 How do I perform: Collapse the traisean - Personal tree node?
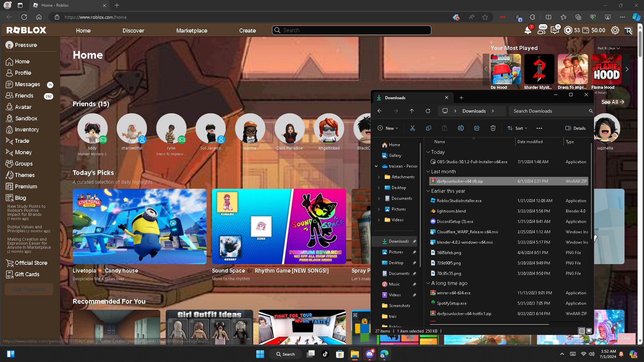[x=376, y=166]
